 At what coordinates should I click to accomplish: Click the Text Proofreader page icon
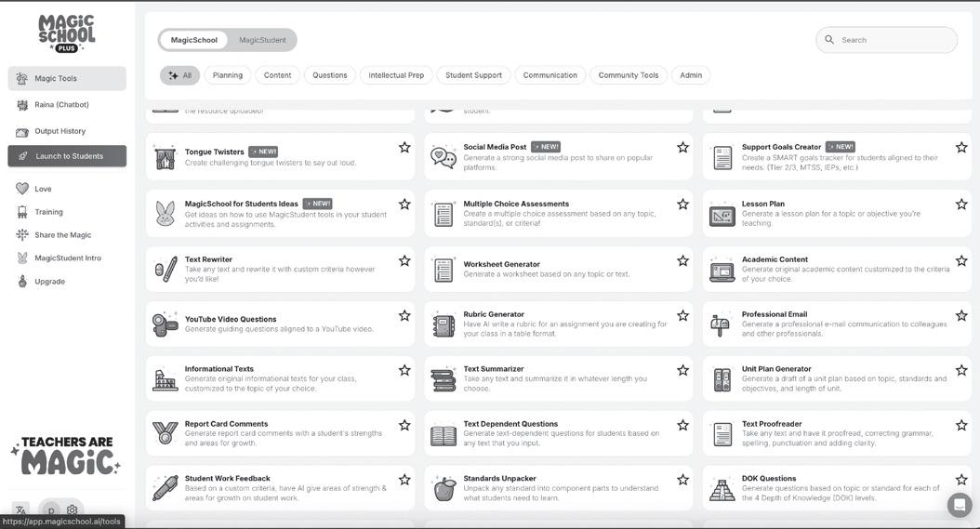point(722,434)
